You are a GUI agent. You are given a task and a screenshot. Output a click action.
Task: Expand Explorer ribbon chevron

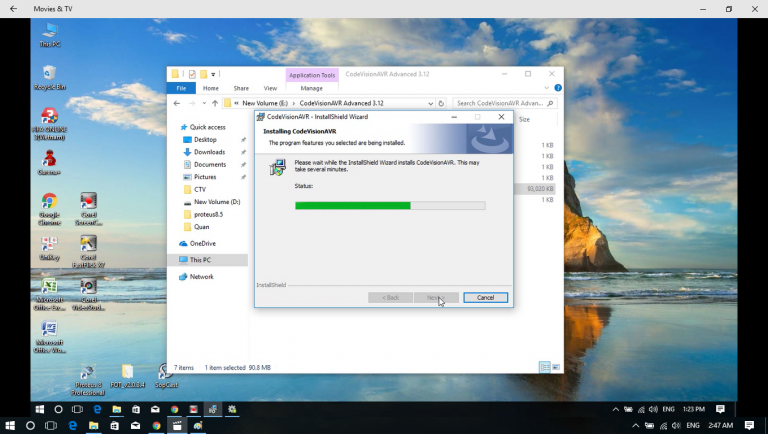547,88
